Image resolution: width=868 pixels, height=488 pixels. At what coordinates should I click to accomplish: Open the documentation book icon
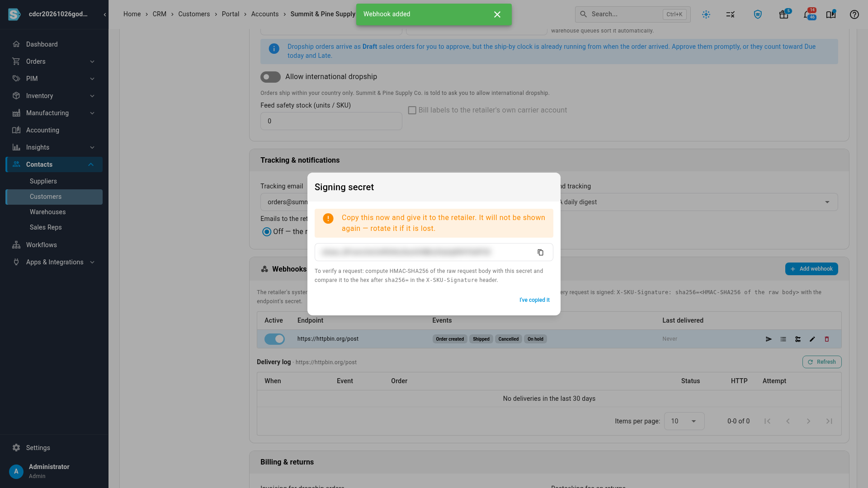point(831,14)
